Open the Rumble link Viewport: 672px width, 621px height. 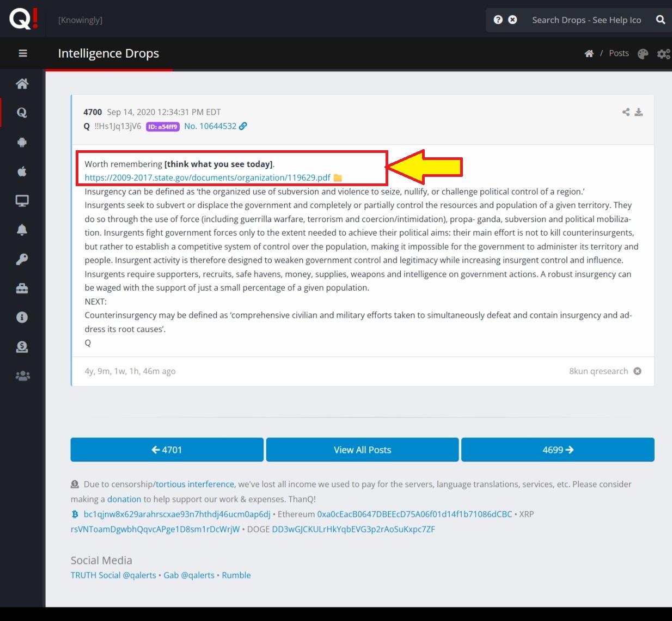(236, 575)
